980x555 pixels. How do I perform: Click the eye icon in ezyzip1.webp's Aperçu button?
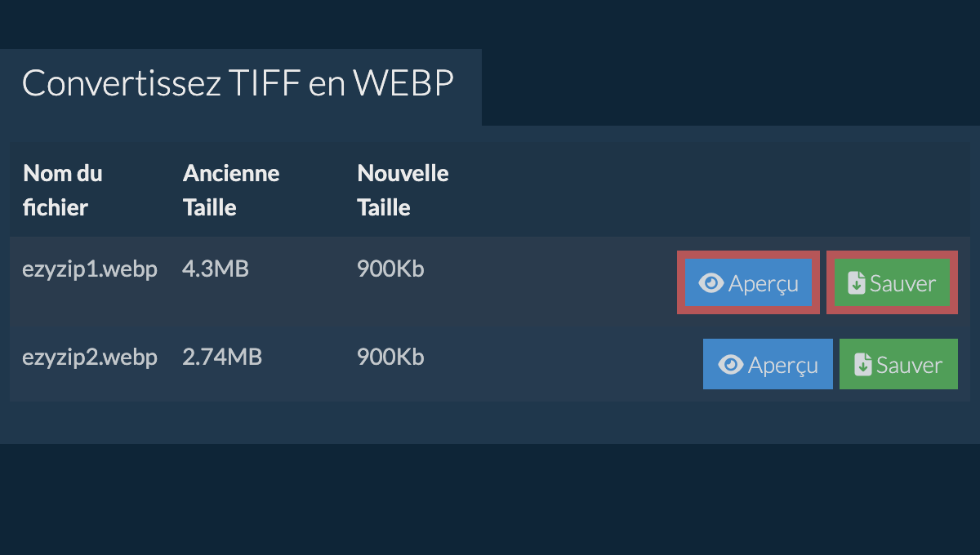pyautogui.click(x=711, y=283)
